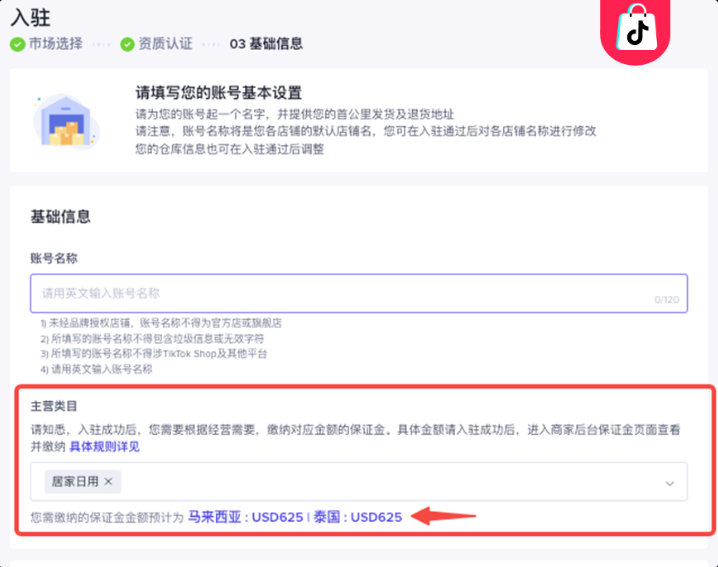Go to the 市场选择 step
The width and height of the screenshot is (718, 567).
coord(56,44)
